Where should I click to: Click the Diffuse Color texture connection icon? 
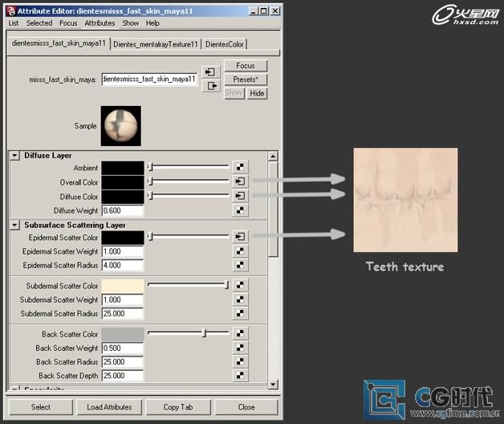239,196
